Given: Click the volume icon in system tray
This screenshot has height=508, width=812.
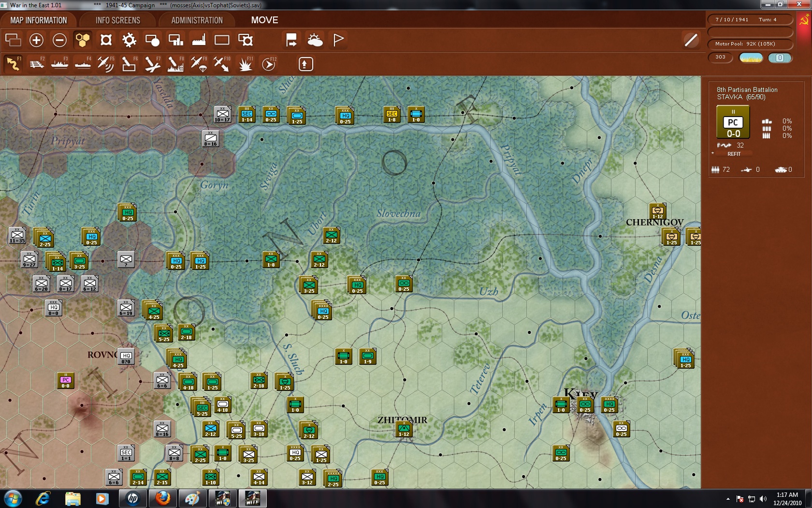Looking at the screenshot, I should 763,499.
